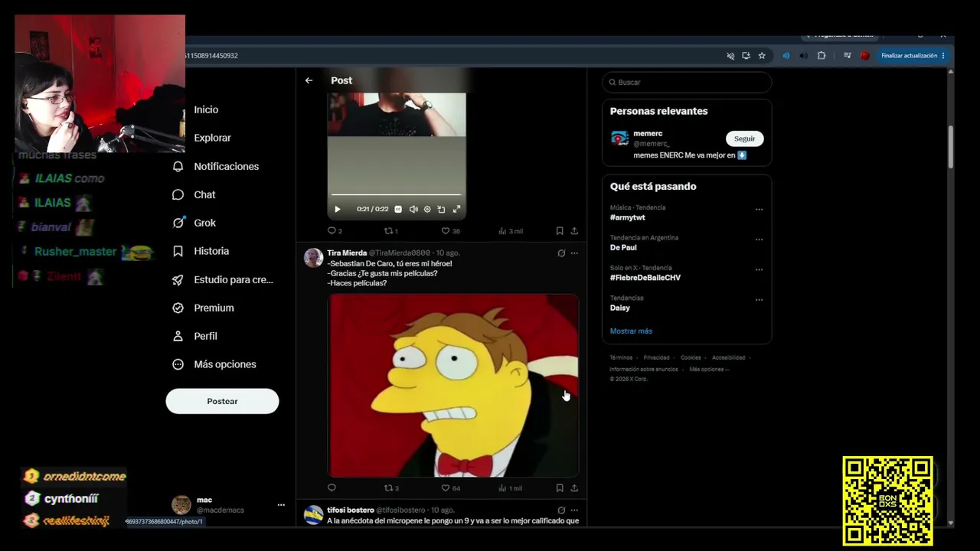980x551 pixels.
Task: Open browser media controls icon
Action: click(847, 56)
